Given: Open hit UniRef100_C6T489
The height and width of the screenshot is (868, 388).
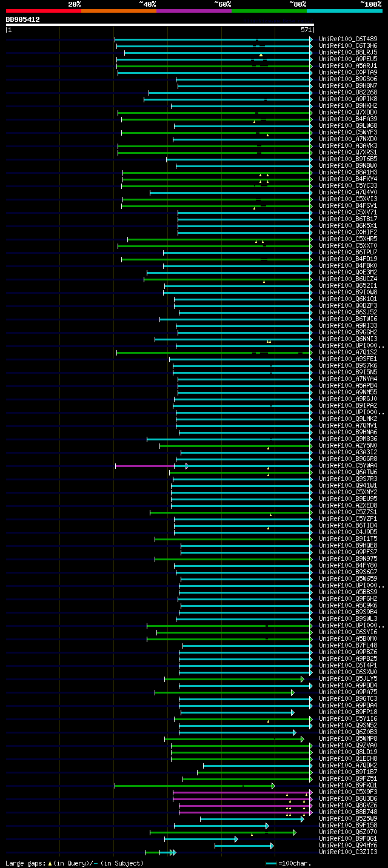Looking at the screenshot, I should (x=348, y=39).
